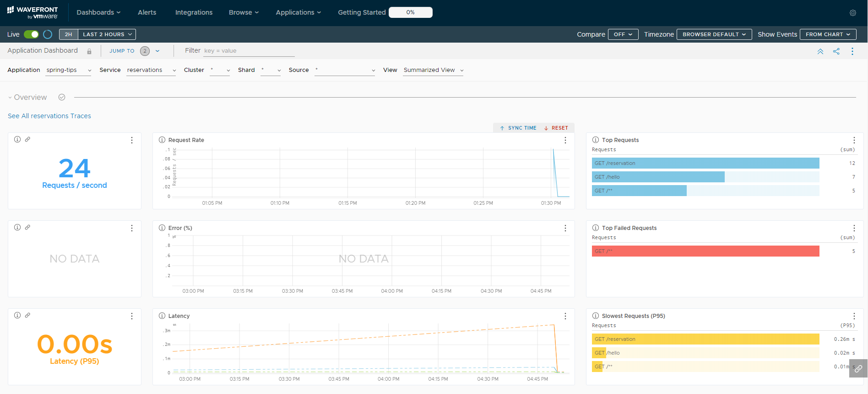The image size is (868, 394).
Task: Open the Applications menu
Action: 298,12
